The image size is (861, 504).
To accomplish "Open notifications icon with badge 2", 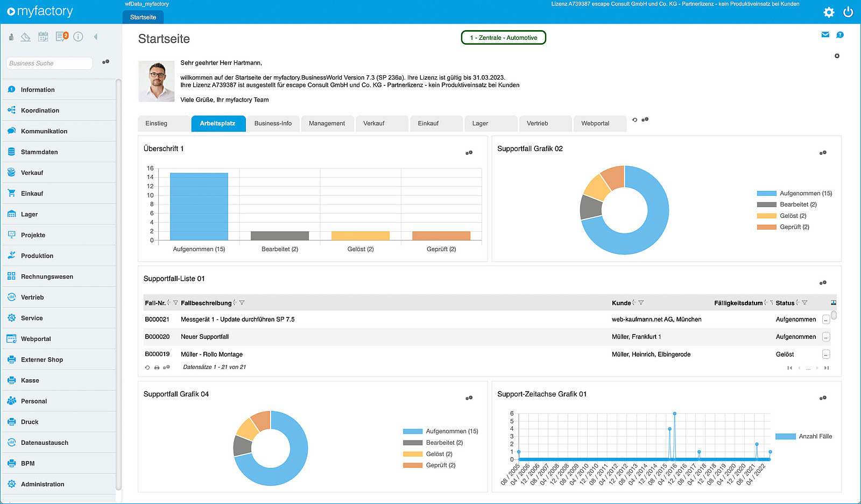I will 62,37.
